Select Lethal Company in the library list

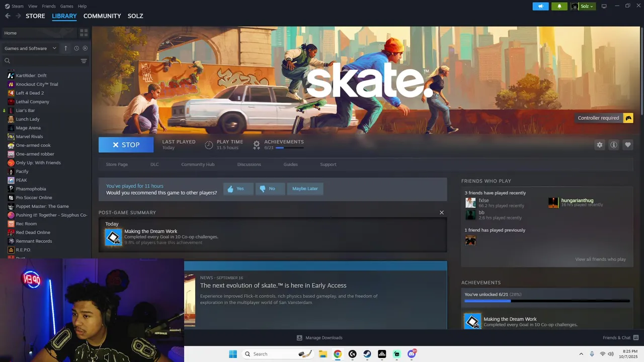32,102
